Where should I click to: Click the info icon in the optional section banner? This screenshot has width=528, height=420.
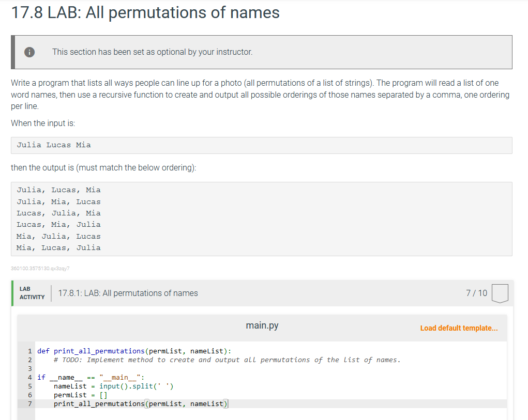29,52
